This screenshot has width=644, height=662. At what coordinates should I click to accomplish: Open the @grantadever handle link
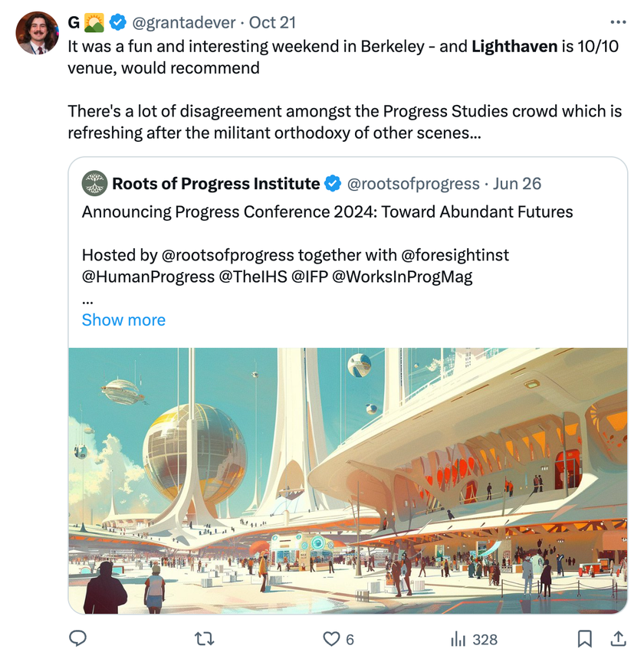(184, 22)
